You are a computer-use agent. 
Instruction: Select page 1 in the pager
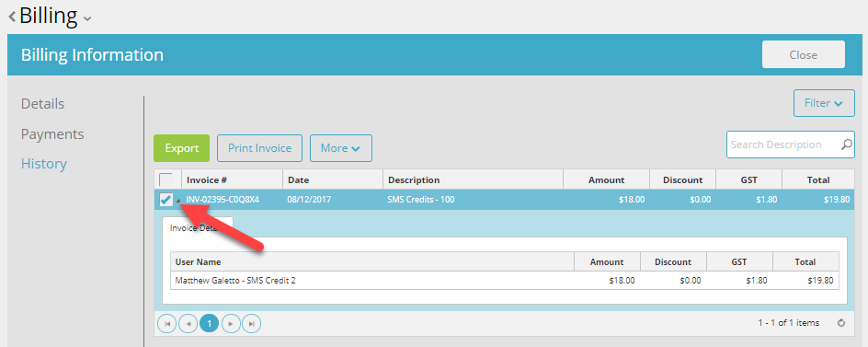click(210, 323)
